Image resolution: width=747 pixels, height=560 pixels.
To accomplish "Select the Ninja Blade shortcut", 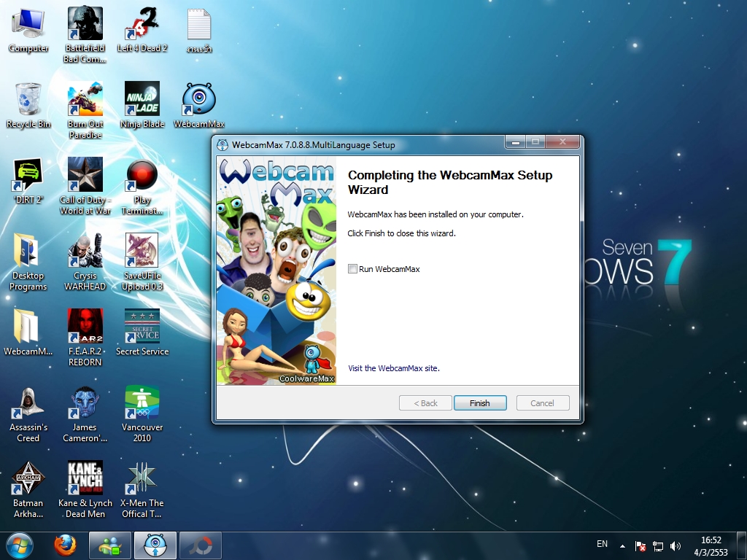I will click(x=142, y=106).
